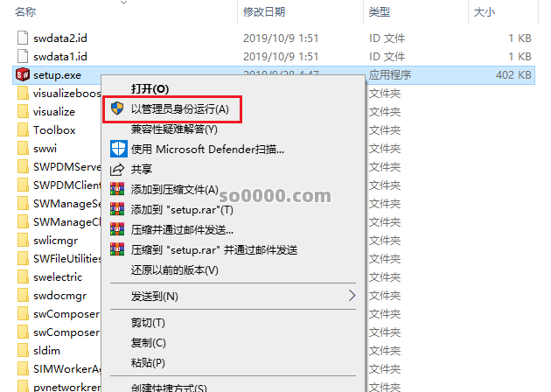Select file name swdata2.id
Screen dimensions: 551x392
pos(60,38)
